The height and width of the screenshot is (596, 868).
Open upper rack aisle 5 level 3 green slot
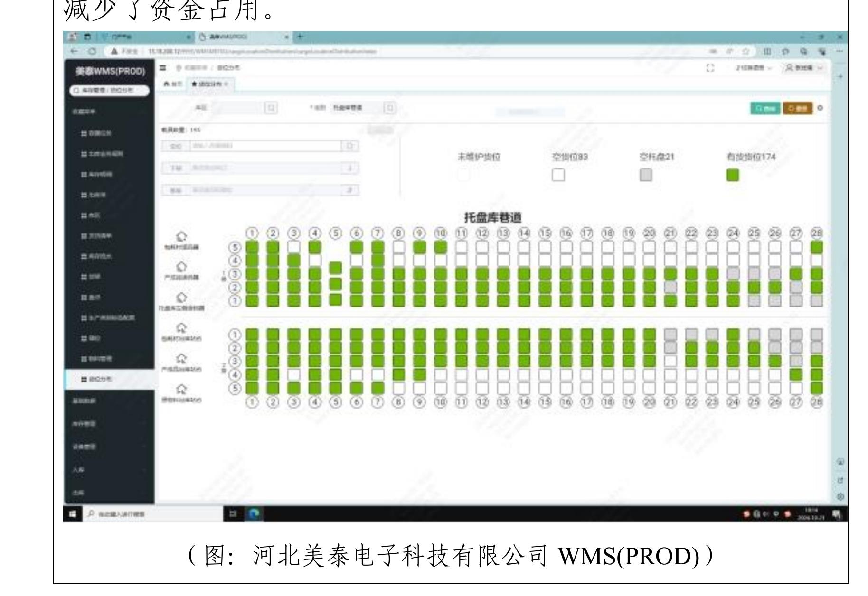(336, 268)
